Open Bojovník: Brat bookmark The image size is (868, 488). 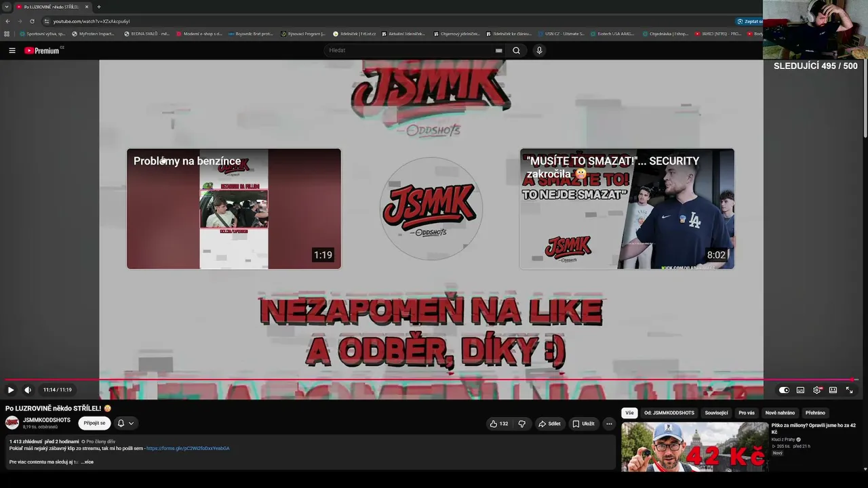click(x=251, y=34)
